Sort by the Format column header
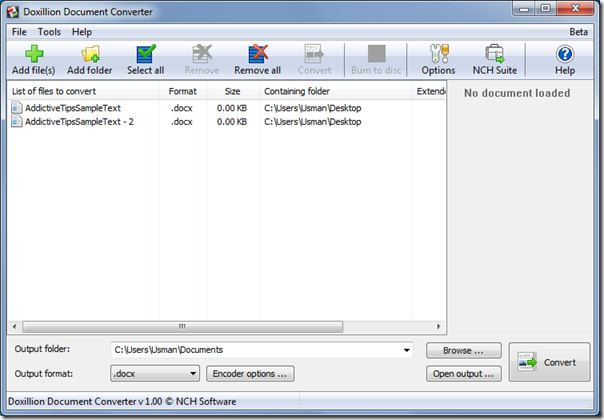This screenshot has height=420, width=604. (x=183, y=91)
